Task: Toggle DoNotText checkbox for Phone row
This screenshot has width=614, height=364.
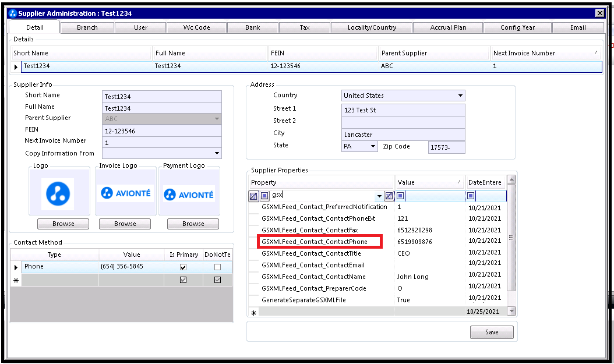Action: (x=218, y=267)
